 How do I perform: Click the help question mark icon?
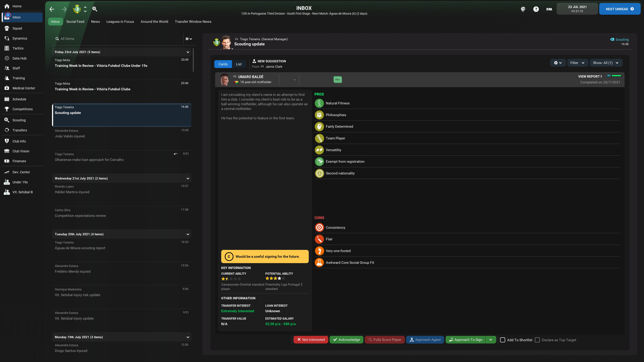(x=536, y=9)
